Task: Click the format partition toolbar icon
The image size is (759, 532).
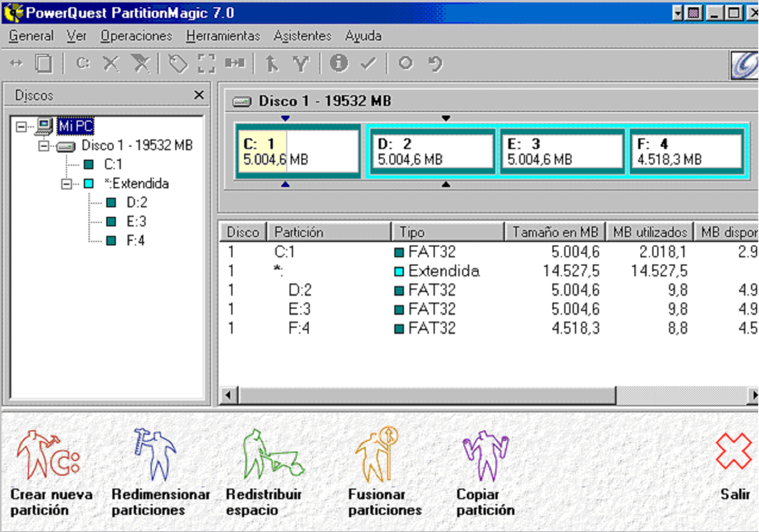Action: point(207,63)
